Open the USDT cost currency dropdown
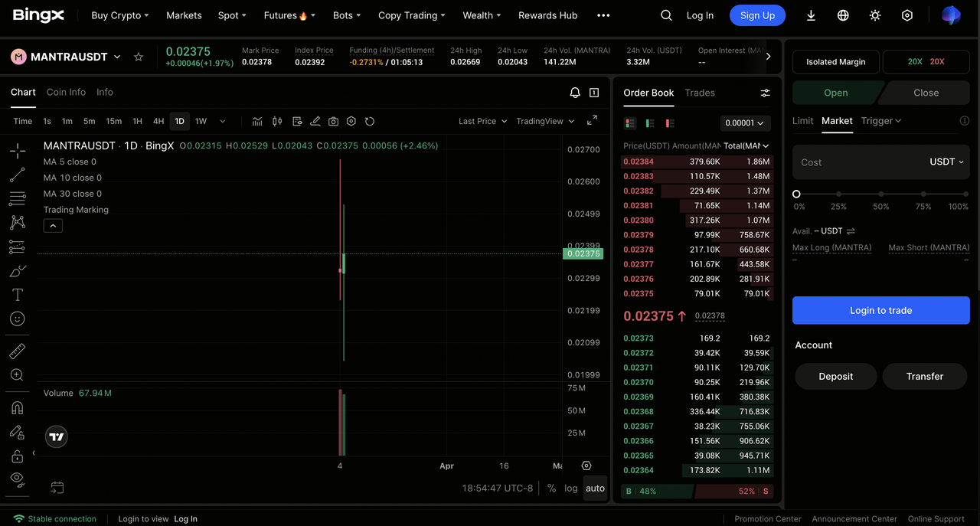Viewport: 980px width, 526px height. click(x=946, y=162)
